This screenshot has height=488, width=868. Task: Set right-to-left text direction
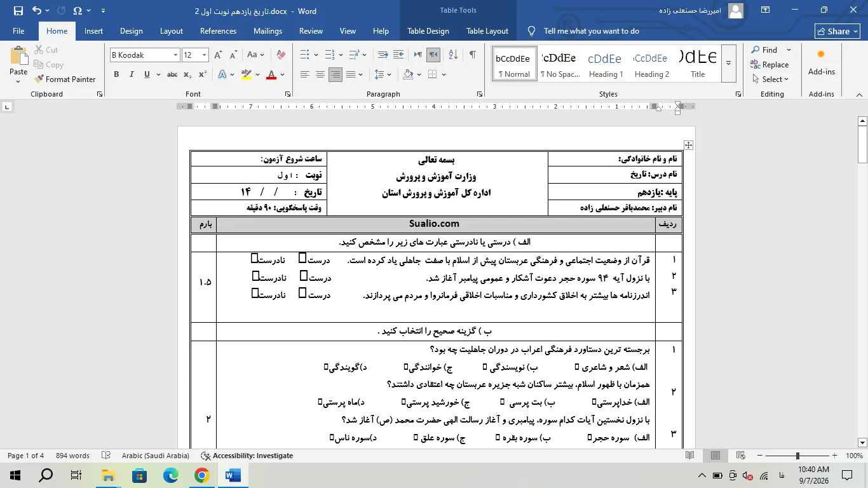tap(434, 55)
